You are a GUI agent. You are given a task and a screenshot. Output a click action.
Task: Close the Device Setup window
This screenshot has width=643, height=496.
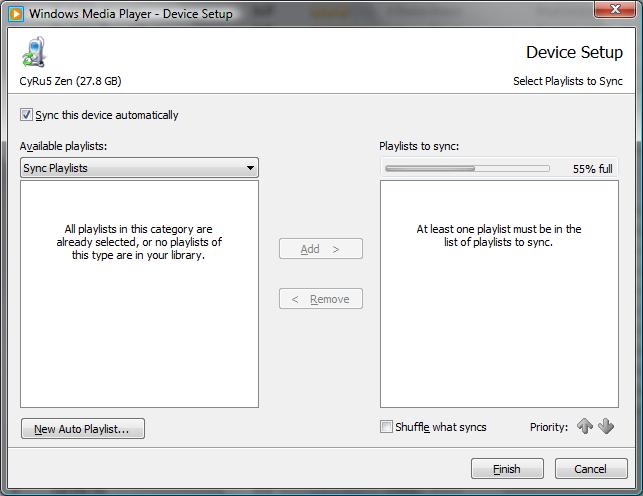point(615,9)
